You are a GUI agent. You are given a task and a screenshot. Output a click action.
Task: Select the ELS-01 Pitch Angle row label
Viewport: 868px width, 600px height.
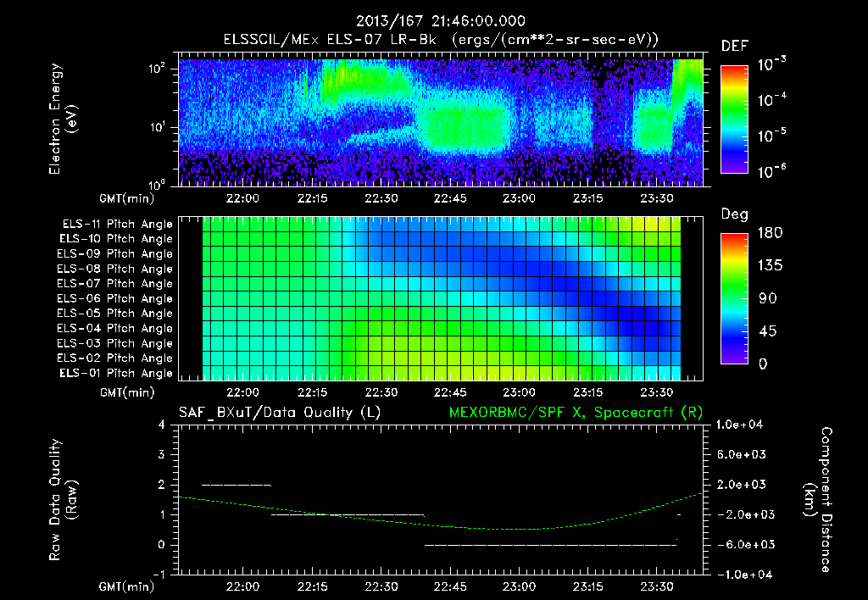click(115, 373)
